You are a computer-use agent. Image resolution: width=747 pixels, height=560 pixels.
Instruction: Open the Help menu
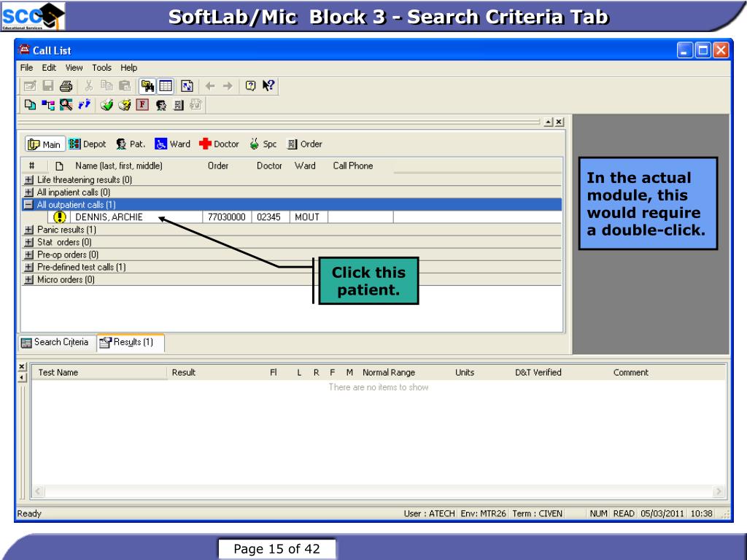point(128,68)
